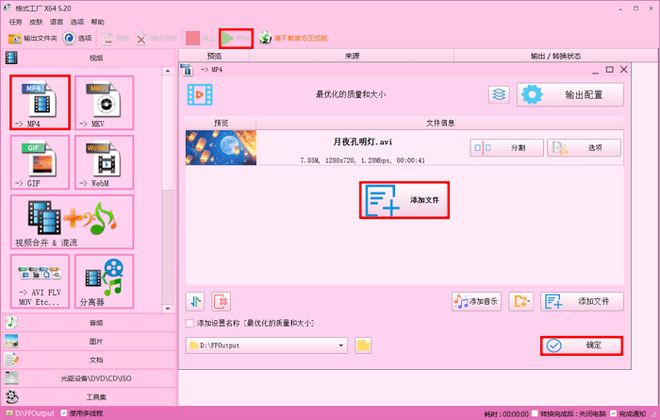Choose the MKV format icon
The image size is (660, 420).
pyautogui.click(x=103, y=101)
